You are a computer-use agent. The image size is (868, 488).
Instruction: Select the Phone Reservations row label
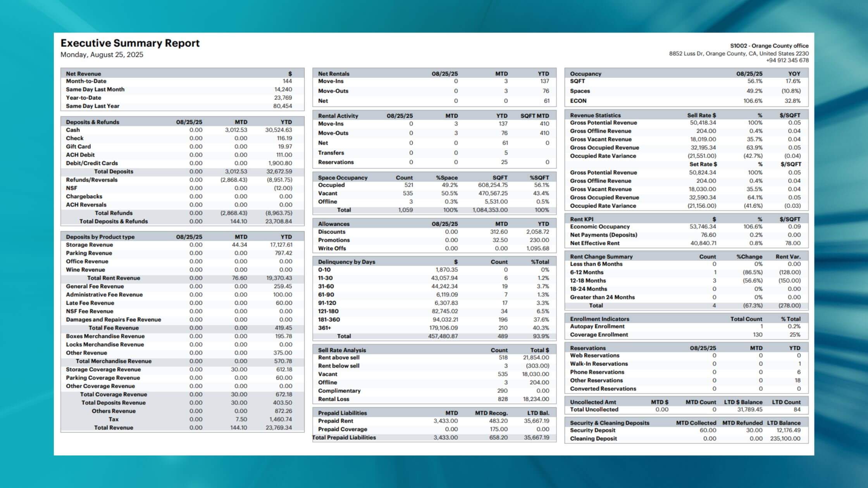coord(597,372)
